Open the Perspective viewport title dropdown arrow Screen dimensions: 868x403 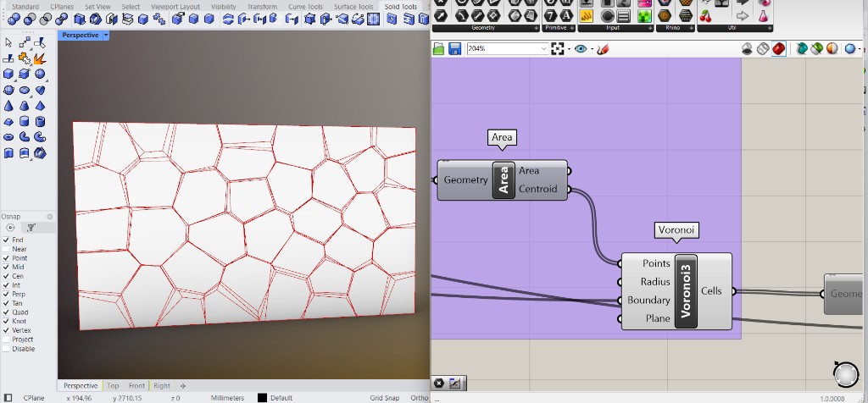pos(106,35)
